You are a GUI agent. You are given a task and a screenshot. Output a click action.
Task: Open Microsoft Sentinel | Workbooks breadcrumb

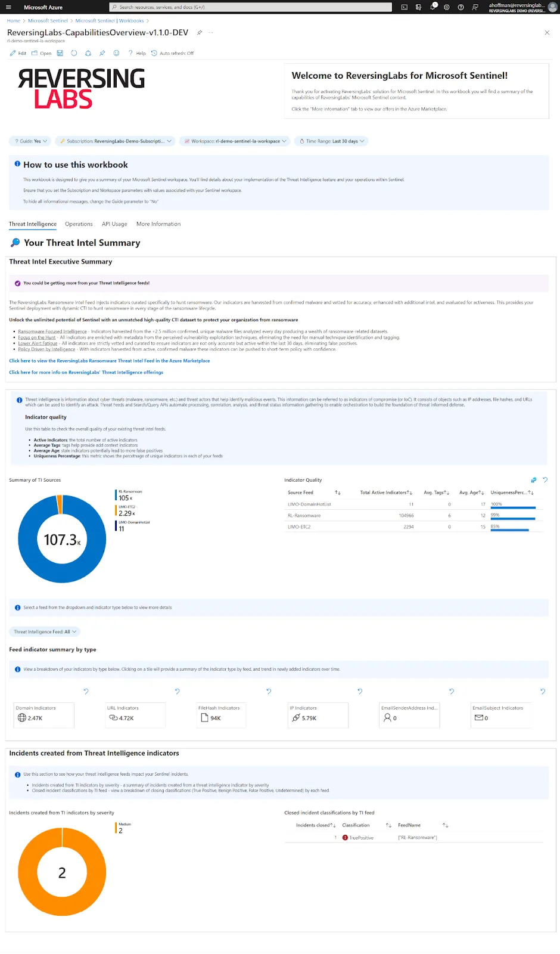(110, 21)
